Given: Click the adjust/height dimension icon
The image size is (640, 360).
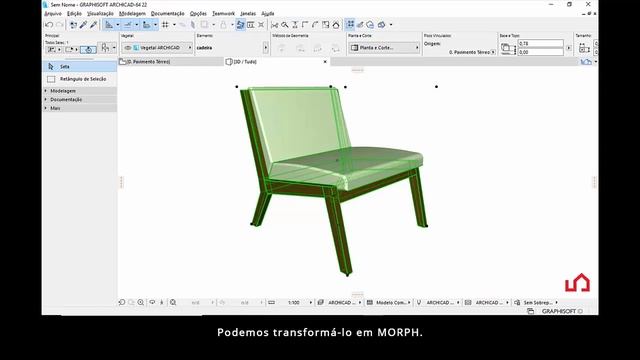Looking at the screenshot, I should click(x=295, y=25).
